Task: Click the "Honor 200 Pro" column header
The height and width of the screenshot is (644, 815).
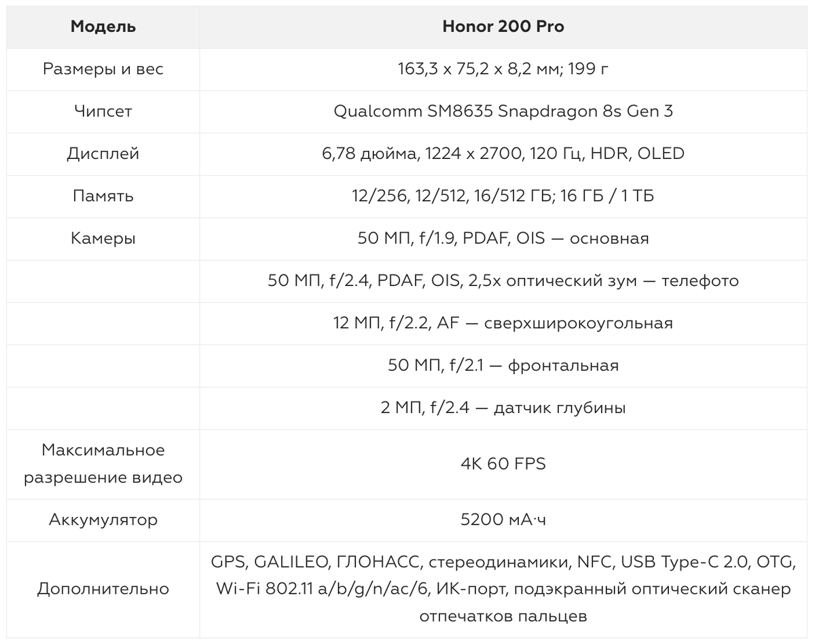Action: pos(503,27)
